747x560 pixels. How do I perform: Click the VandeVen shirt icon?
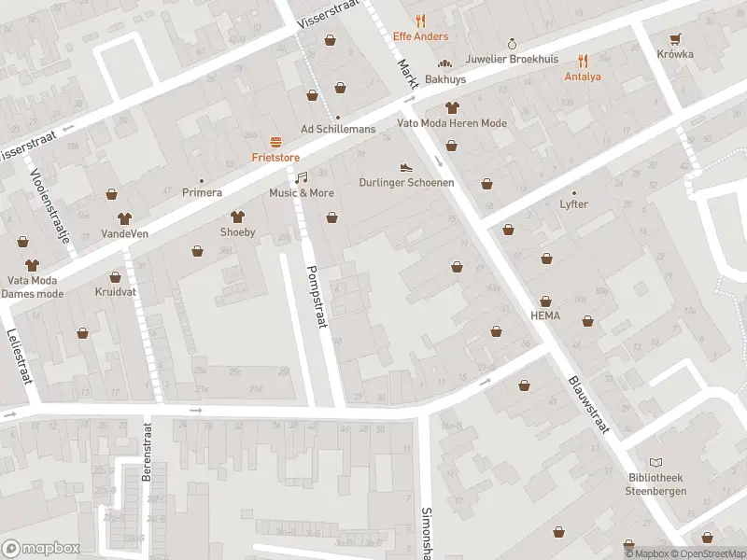(124, 218)
